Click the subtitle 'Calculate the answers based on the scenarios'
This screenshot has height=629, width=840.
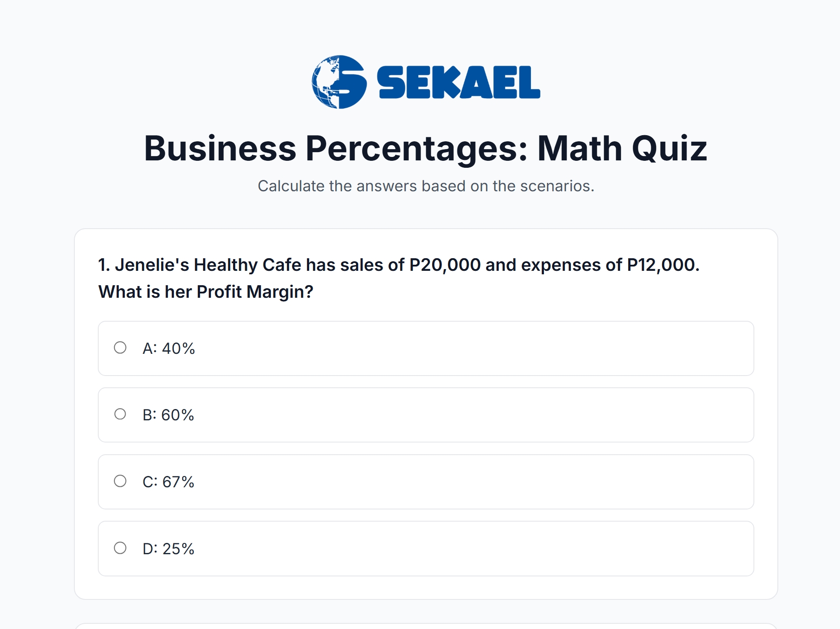point(420,186)
